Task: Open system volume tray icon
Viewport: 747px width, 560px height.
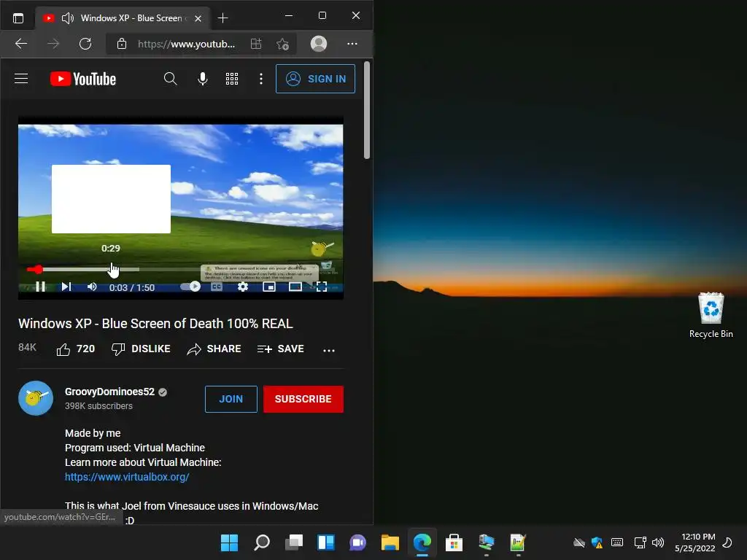Action: pyautogui.click(x=658, y=542)
